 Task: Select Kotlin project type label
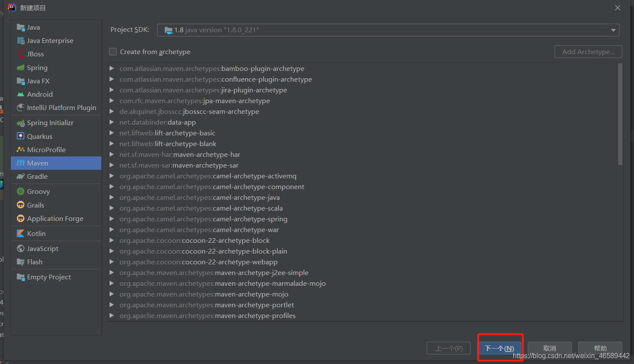(36, 233)
